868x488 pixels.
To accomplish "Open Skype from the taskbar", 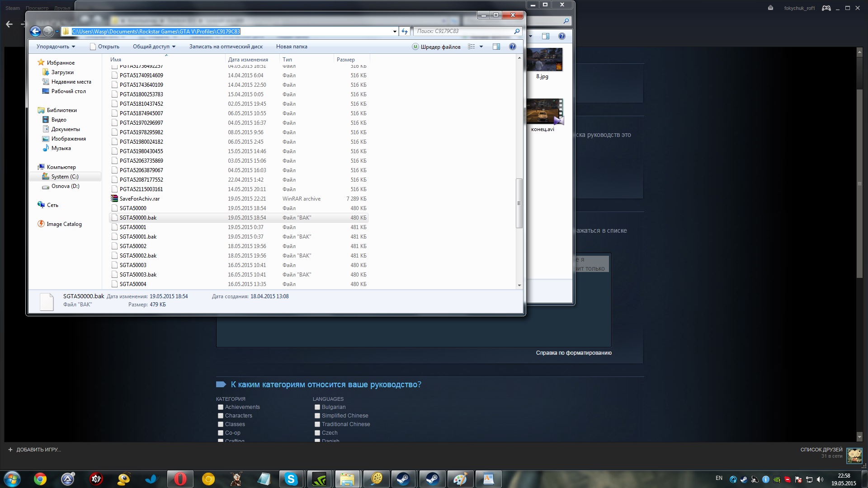I will coord(291,479).
